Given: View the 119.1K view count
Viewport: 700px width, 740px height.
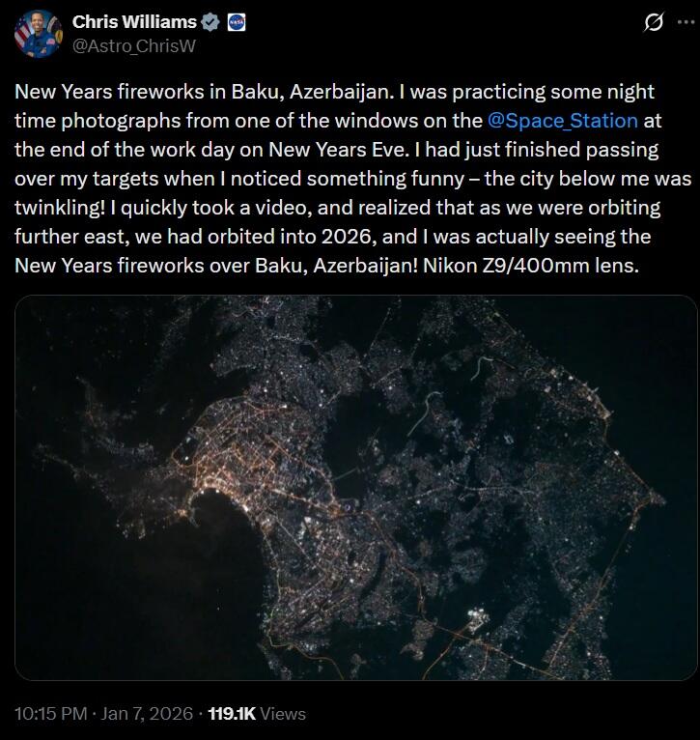Looking at the screenshot, I should [x=232, y=714].
